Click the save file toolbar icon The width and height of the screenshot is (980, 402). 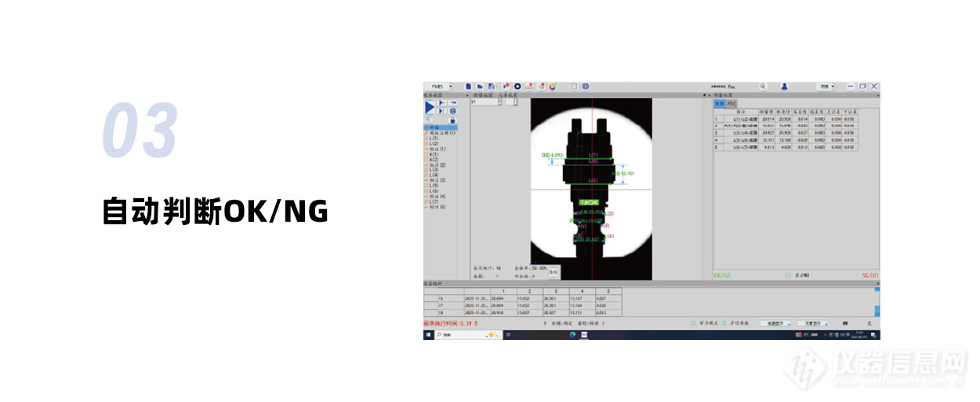click(x=491, y=86)
